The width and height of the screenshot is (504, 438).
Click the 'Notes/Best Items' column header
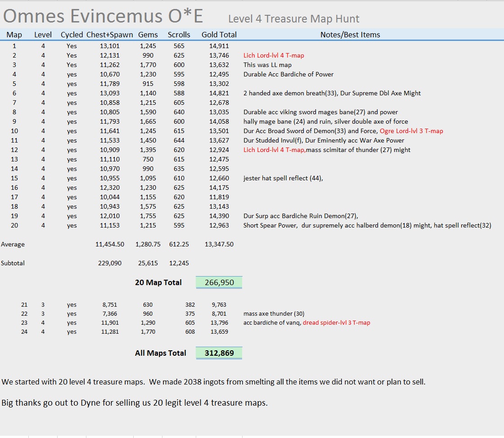(x=350, y=35)
